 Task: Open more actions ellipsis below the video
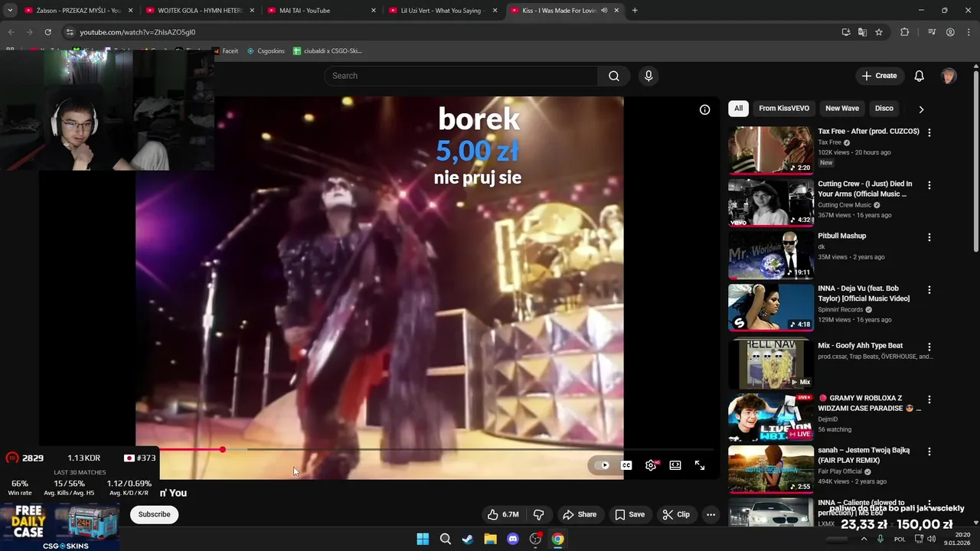point(710,514)
